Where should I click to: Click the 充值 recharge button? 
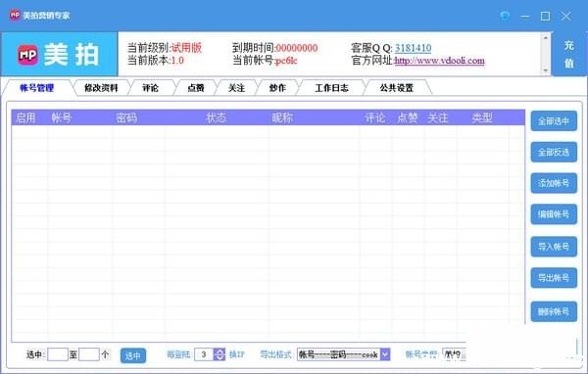(569, 55)
